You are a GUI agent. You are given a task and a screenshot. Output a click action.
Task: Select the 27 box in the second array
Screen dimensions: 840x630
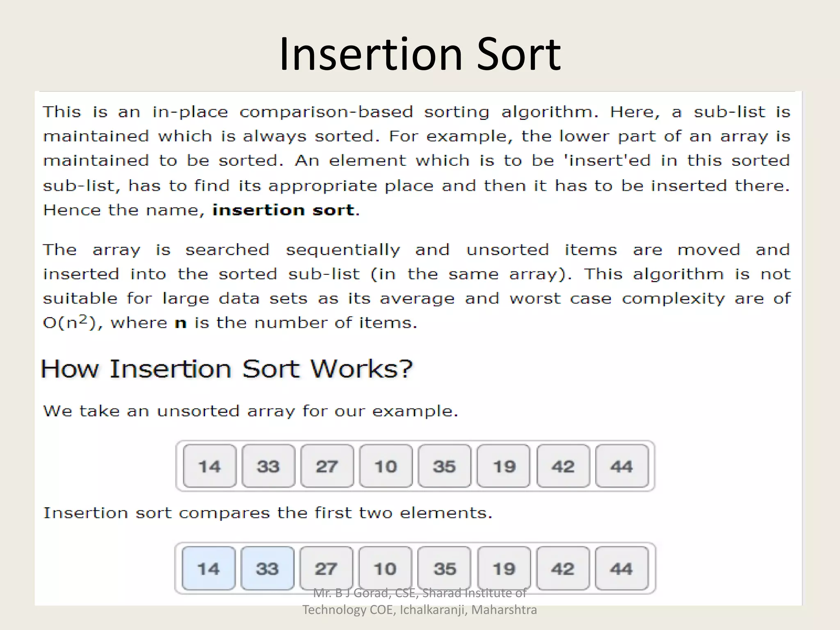tap(326, 568)
